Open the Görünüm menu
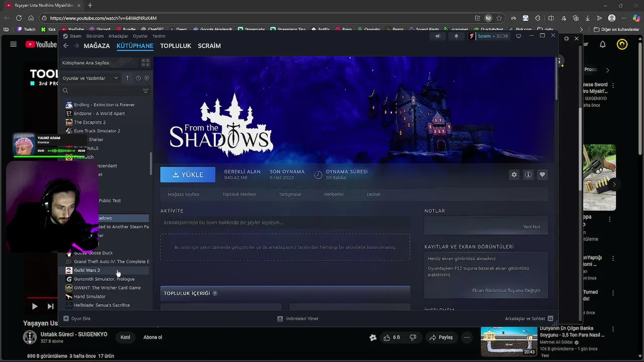Image resolution: width=644 pixels, height=362 pixels. (95, 36)
